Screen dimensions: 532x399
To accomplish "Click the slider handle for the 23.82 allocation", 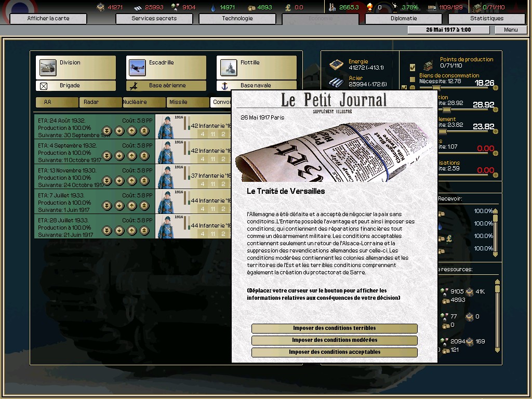I will [443, 131].
